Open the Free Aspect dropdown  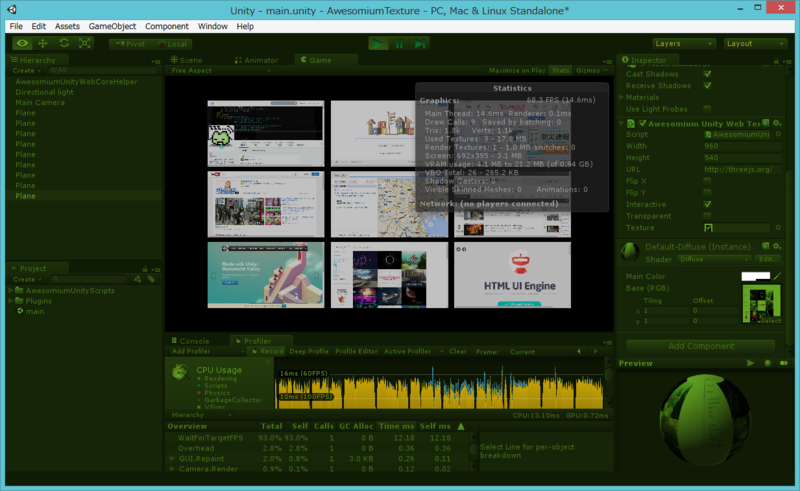(220, 70)
